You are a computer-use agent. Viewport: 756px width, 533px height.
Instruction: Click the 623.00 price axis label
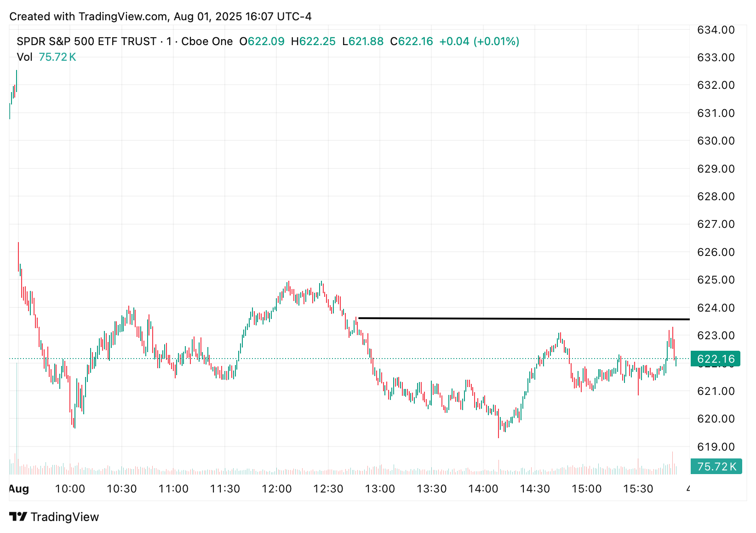(716, 336)
